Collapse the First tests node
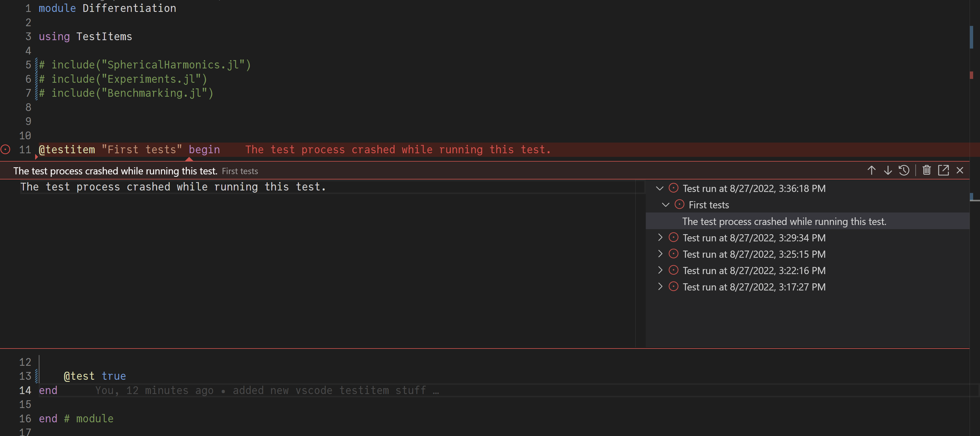The width and height of the screenshot is (980, 436). pos(665,204)
